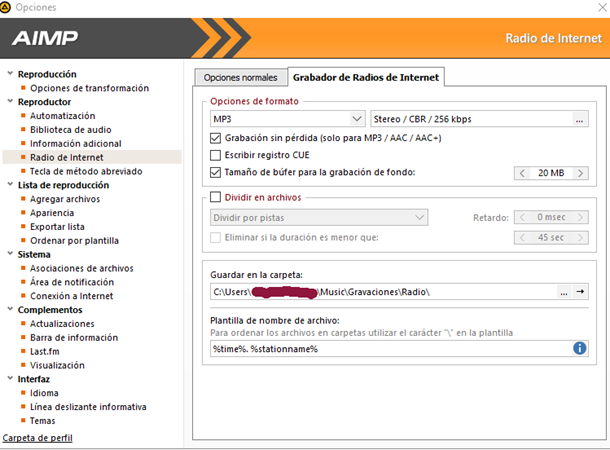Open Tecla de método abreviado settings
Image resolution: width=610 pixels, height=450 pixels.
tap(86, 172)
